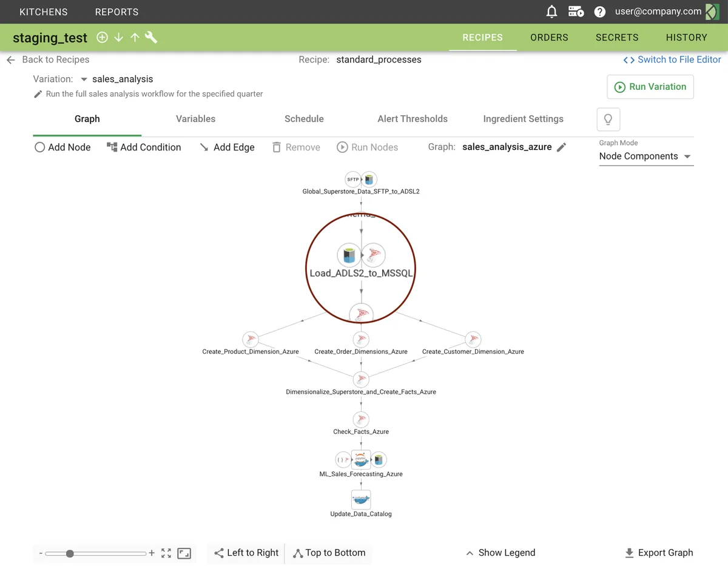
Task: Edit variation description with pencil icon
Action: (38, 94)
